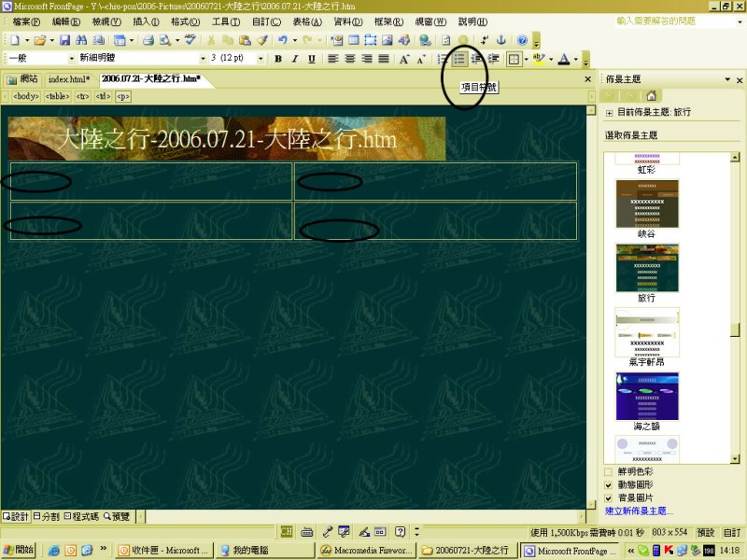This screenshot has height=560, width=747.
Task: Click the Preview in Browser icon
Action: click(x=165, y=40)
